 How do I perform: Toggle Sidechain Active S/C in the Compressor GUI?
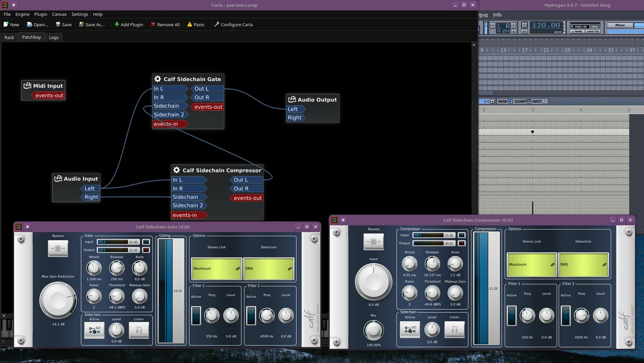pyautogui.click(x=410, y=329)
